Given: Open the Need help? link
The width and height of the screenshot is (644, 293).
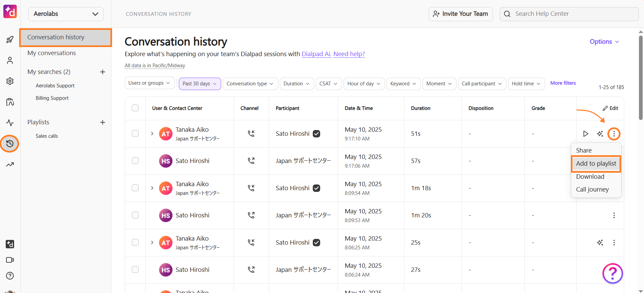Looking at the screenshot, I should point(349,54).
